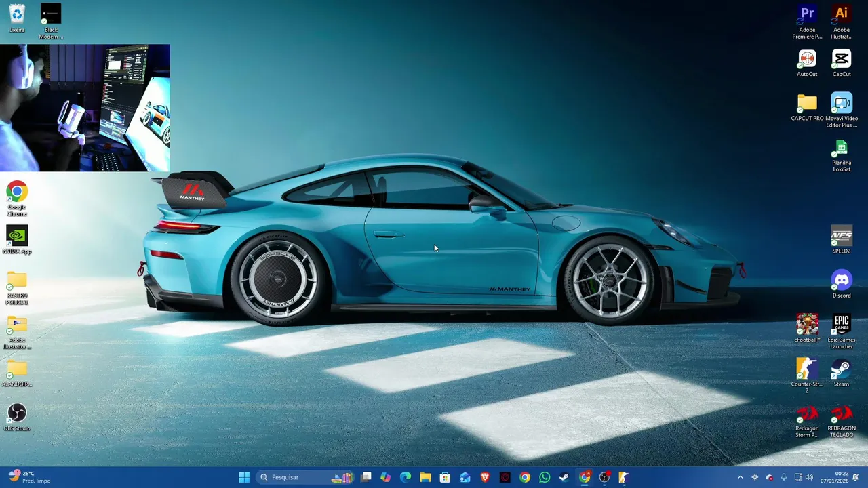Open Copilot from the taskbar
Viewport: 868px width, 488px height.
click(x=386, y=477)
